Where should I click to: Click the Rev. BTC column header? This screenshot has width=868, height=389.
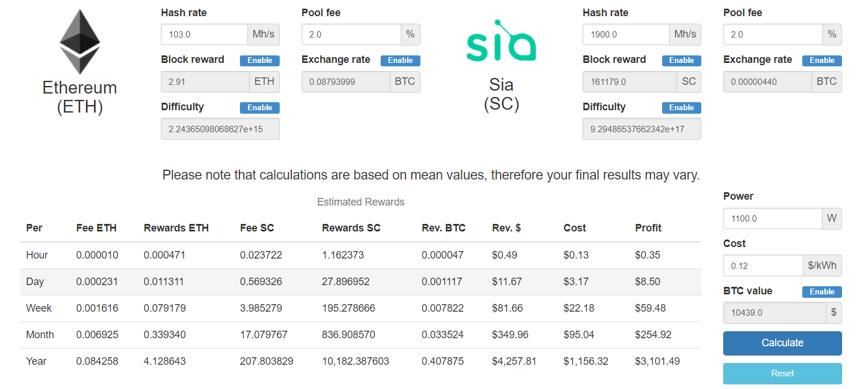coord(444,228)
